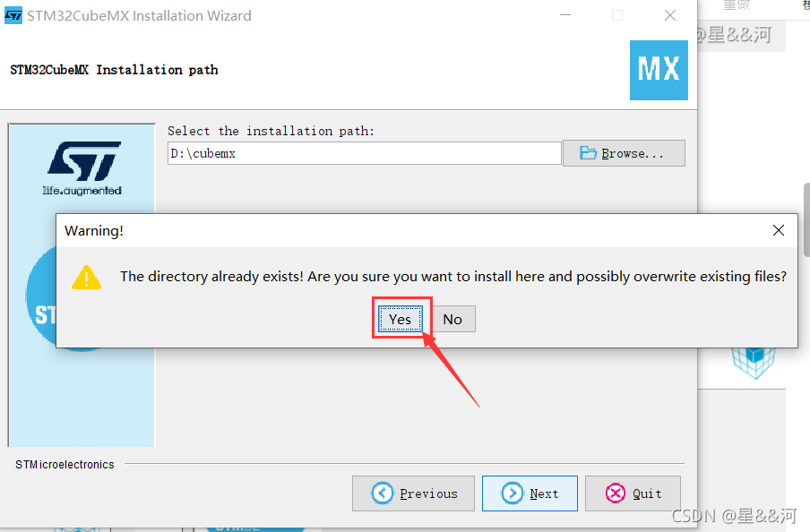The height and width of the screenshot is (532, 810).
Task: Decline overwrite with the No button
Action: pyautogui.click(x=452, y=319)
